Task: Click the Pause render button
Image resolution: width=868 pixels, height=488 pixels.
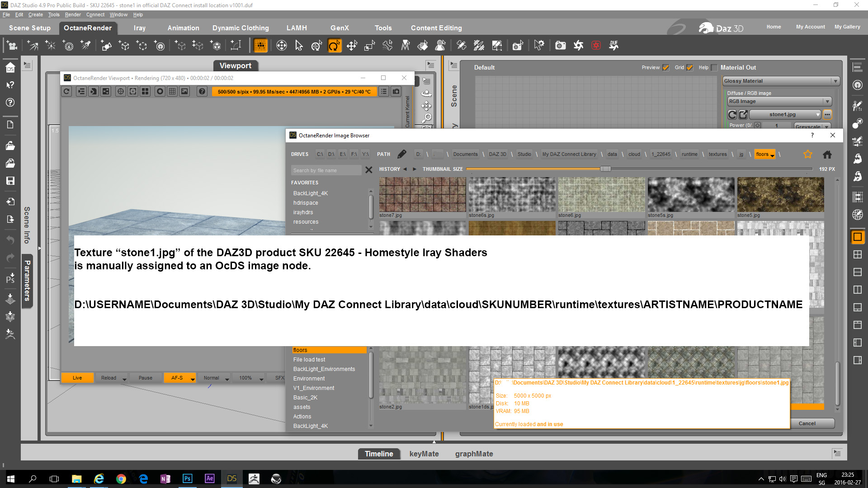Action: [x=145, y=378]
